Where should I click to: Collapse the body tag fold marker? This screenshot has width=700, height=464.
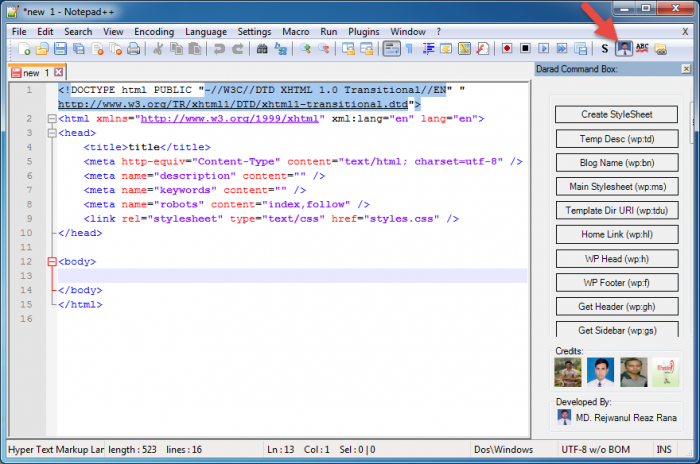coord(52,262)
